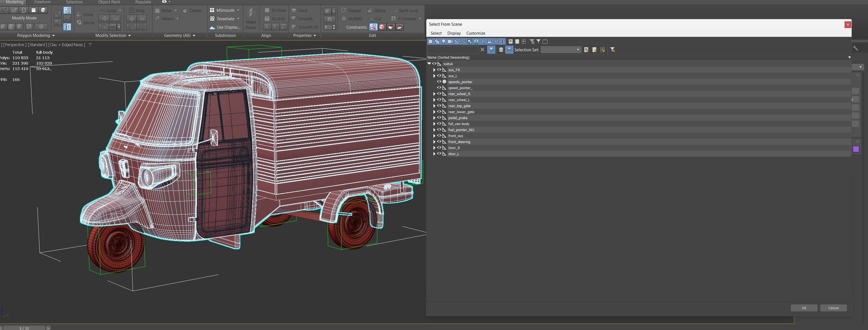Click Cancel in Select From Scene dialog
The width and height of the screenshot is (868, 330).
(833, 308)
